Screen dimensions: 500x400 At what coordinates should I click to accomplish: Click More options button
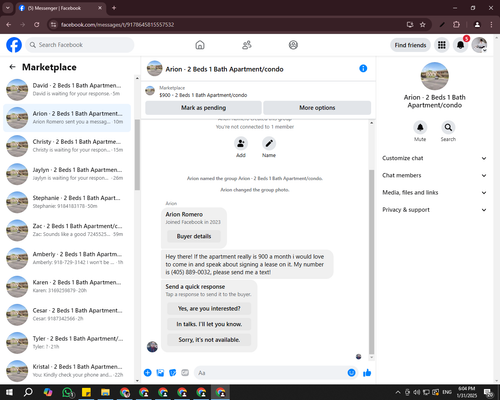click(317, 108)
